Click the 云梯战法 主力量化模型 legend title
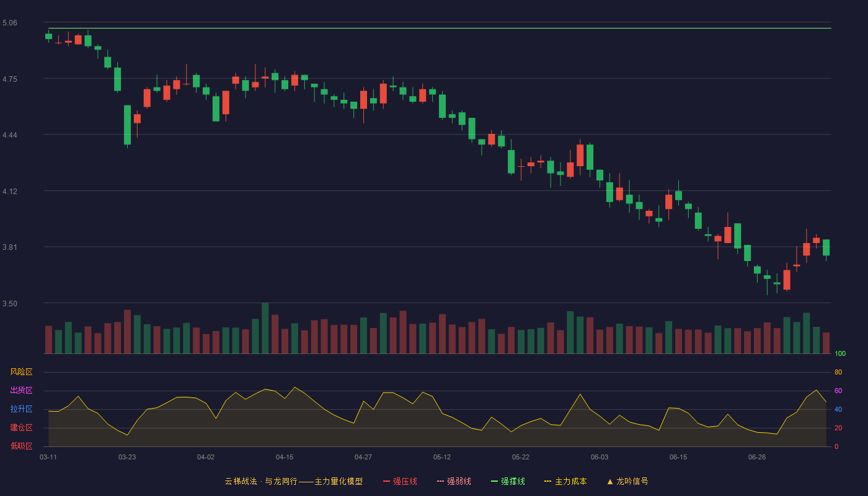This screenshot has width=868, height=496. 293,481
